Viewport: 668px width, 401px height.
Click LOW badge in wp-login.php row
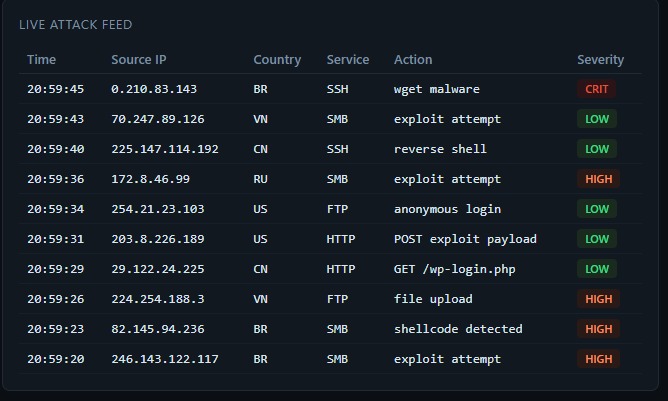pos(597,269)
